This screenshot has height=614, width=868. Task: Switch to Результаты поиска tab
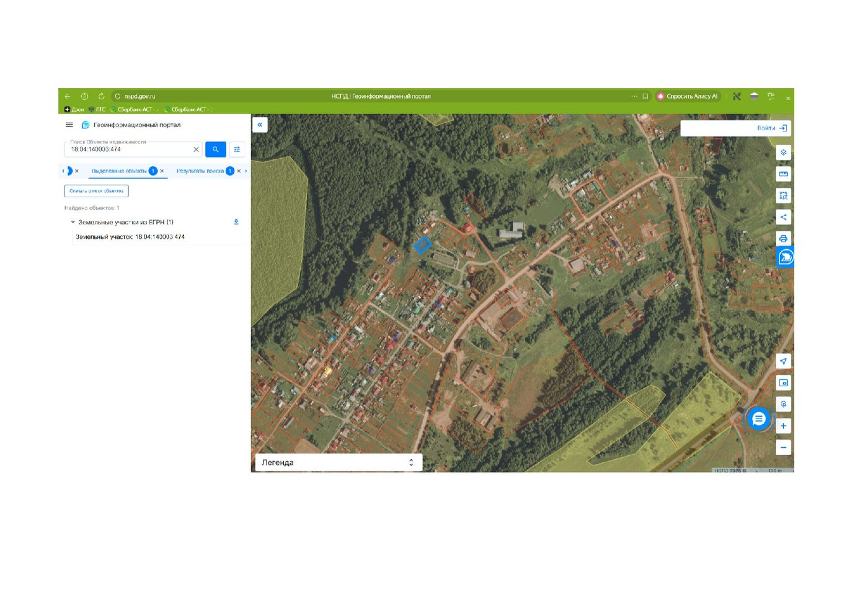coord(200,171)
